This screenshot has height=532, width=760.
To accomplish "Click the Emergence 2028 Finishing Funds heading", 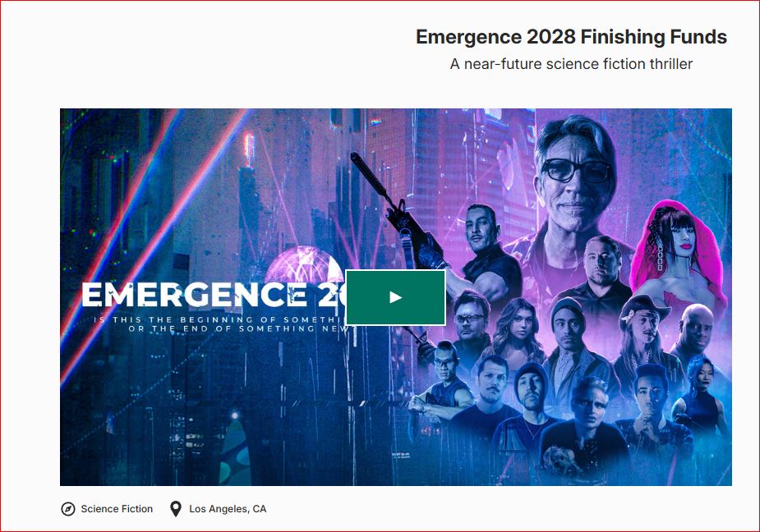I will (571, 37).
